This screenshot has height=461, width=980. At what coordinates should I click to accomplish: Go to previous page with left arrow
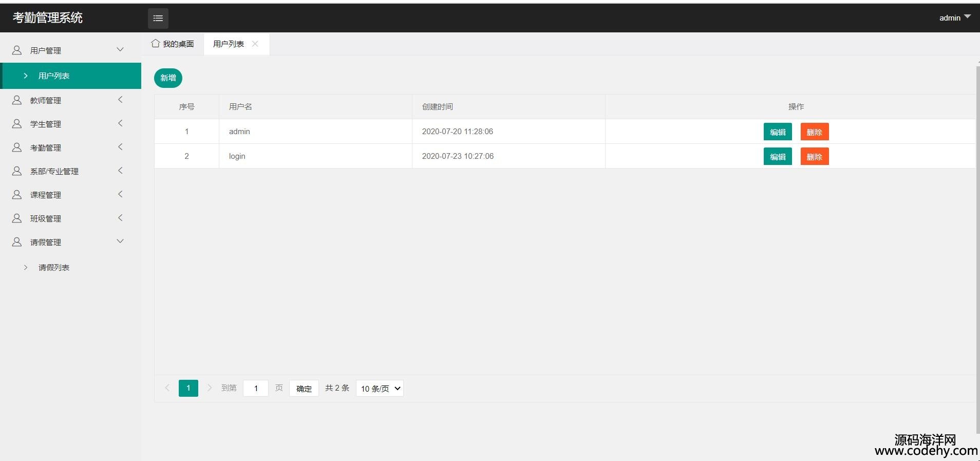click(167, 388)
